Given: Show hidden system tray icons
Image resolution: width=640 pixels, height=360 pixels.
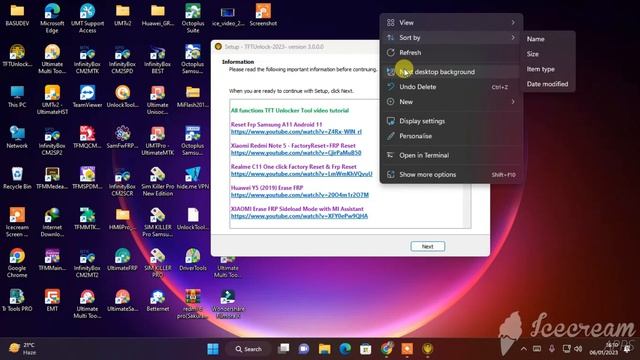Looking at the screenshot, I should 523,349.
